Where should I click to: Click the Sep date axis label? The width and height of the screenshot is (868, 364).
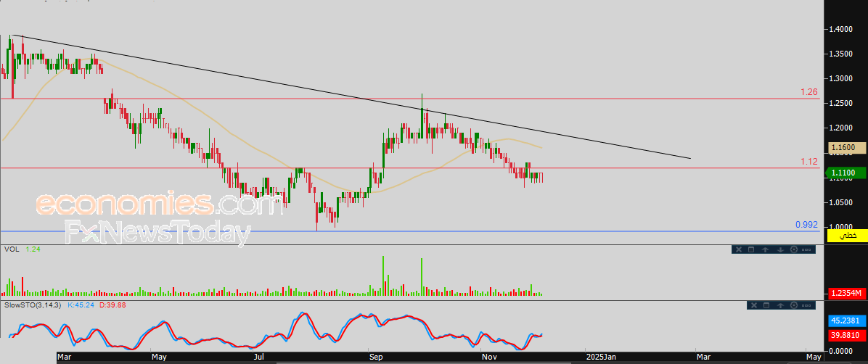click(376, 357)
